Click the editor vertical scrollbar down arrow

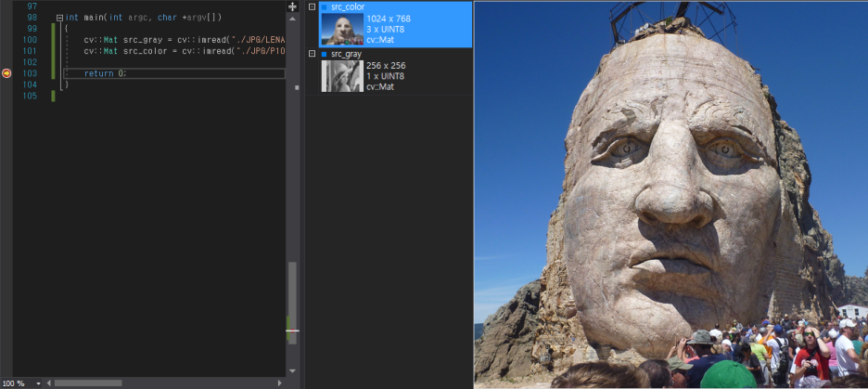pos(292,370)
